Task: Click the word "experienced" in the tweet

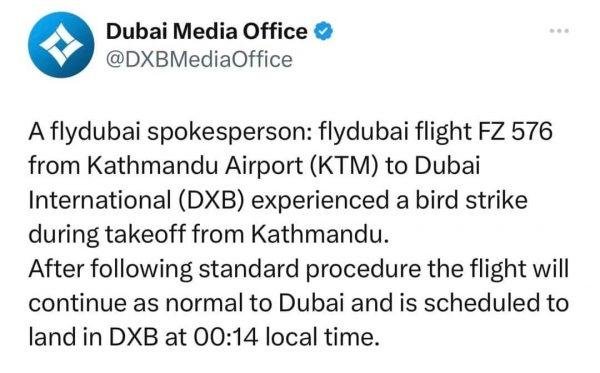Action: 320,201
